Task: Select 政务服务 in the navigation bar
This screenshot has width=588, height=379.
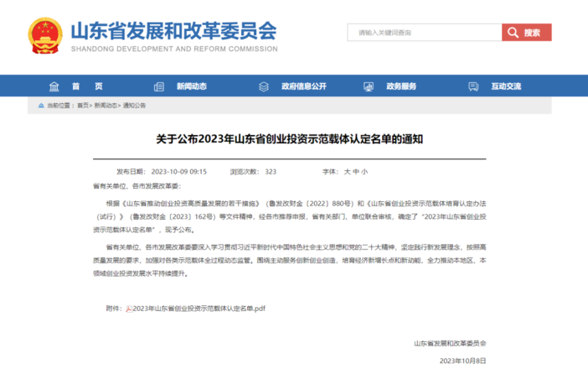Action: (401, 86)
